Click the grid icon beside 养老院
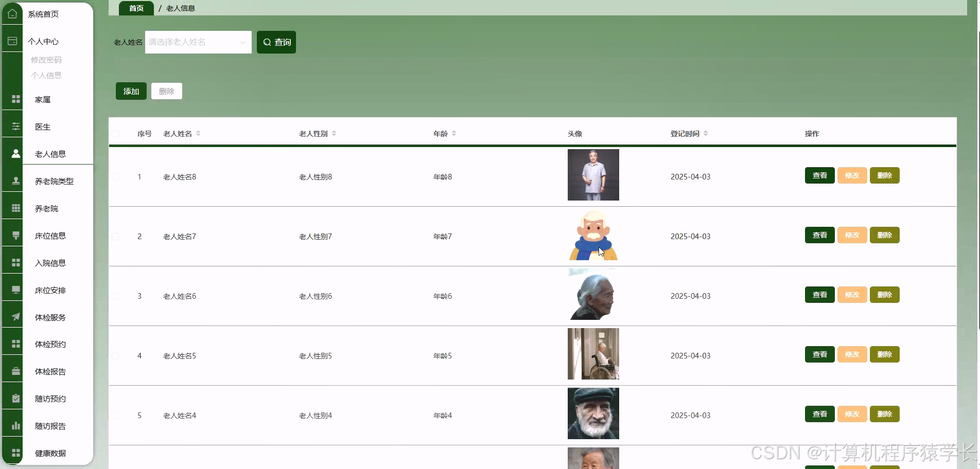 tap(16, 208)
